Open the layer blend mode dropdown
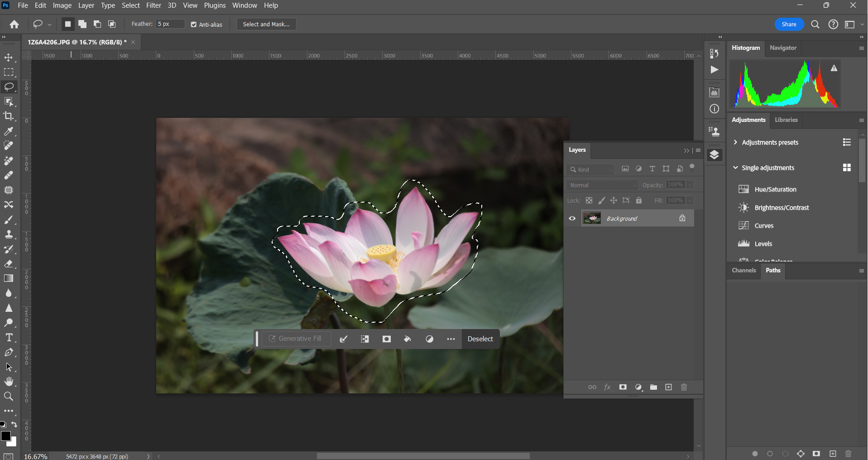Viewport: 868px width, 460px height. 602,185
